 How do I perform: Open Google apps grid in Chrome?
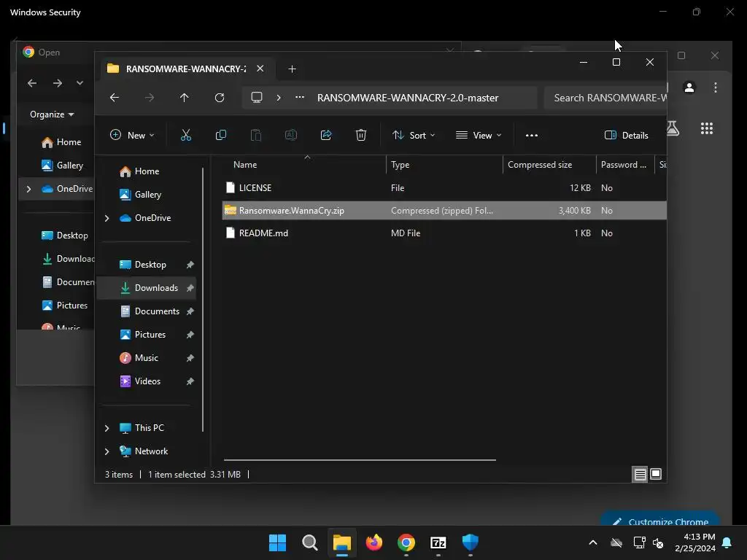707,128
